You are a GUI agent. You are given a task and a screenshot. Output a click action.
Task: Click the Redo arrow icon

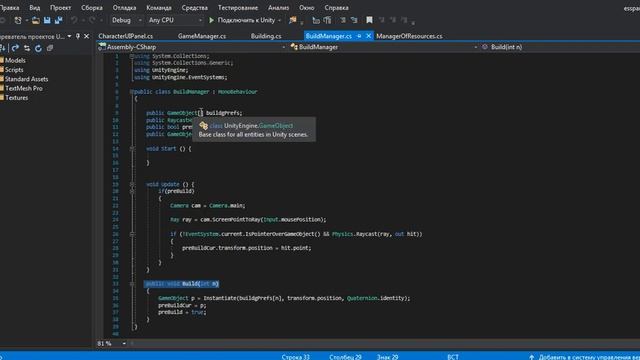tap(92, 20)
